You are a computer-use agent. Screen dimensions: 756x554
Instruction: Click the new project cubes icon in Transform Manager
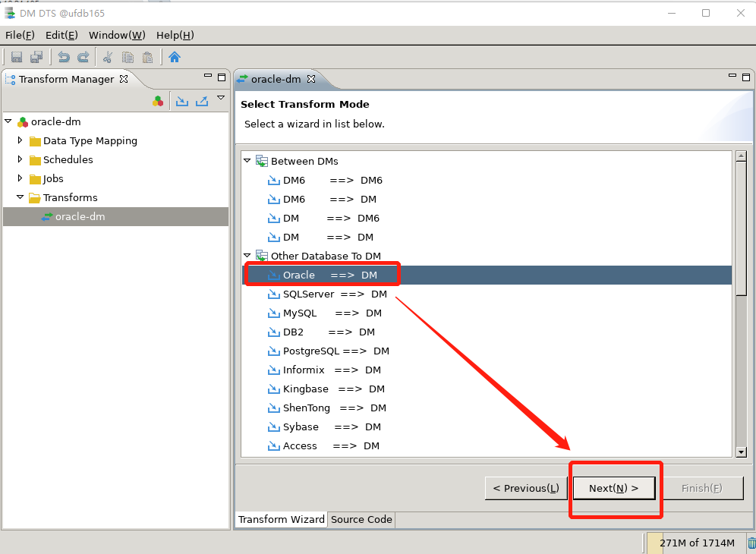(158, 101)
